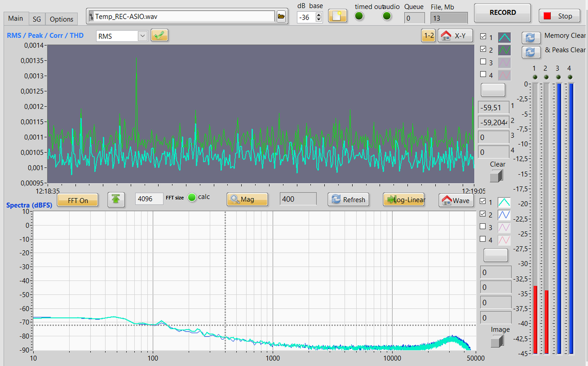Image resolution: width=588 pixels, height=366 pixels.
Task: Click channel 4 plot style icon in RMS legend
Action: coord(504,75)
